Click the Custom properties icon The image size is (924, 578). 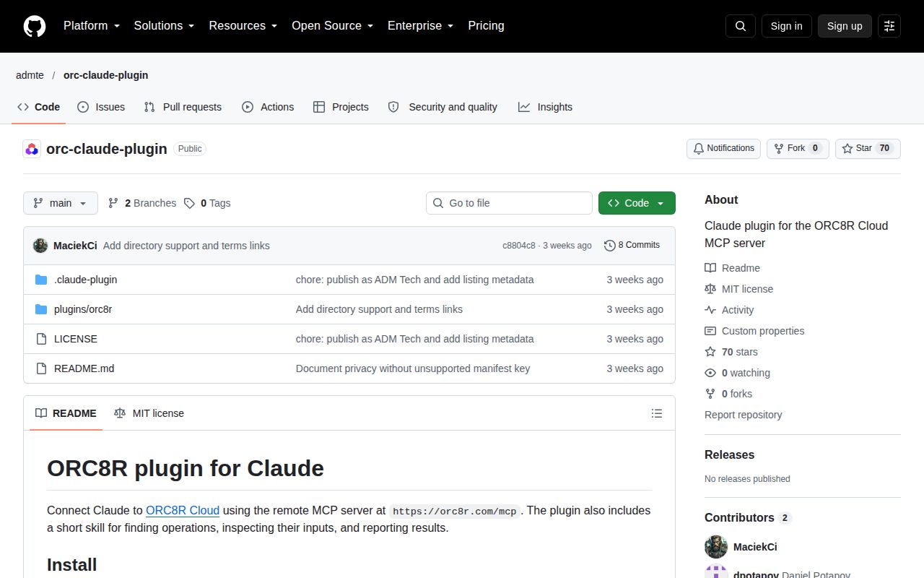click(710, 331)
